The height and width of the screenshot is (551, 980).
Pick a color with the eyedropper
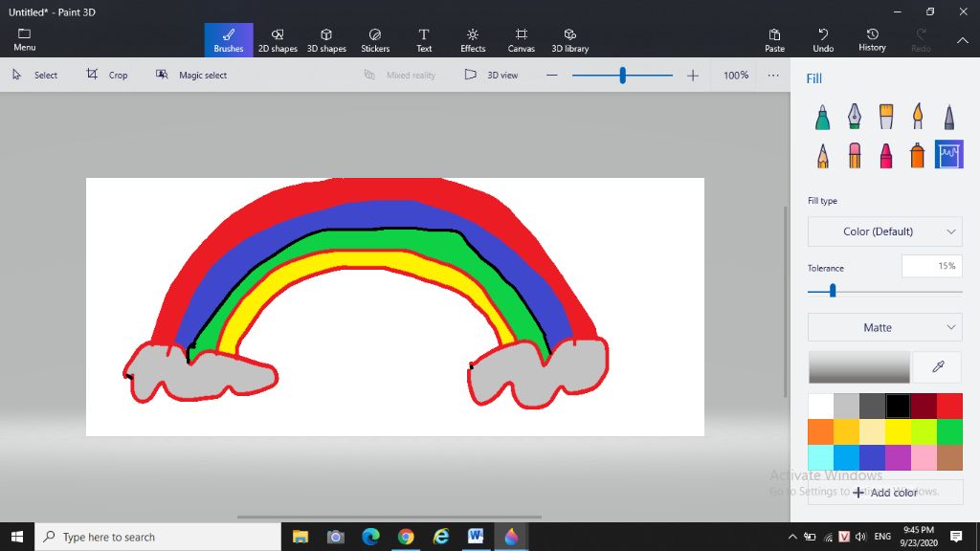pos(938,366)
